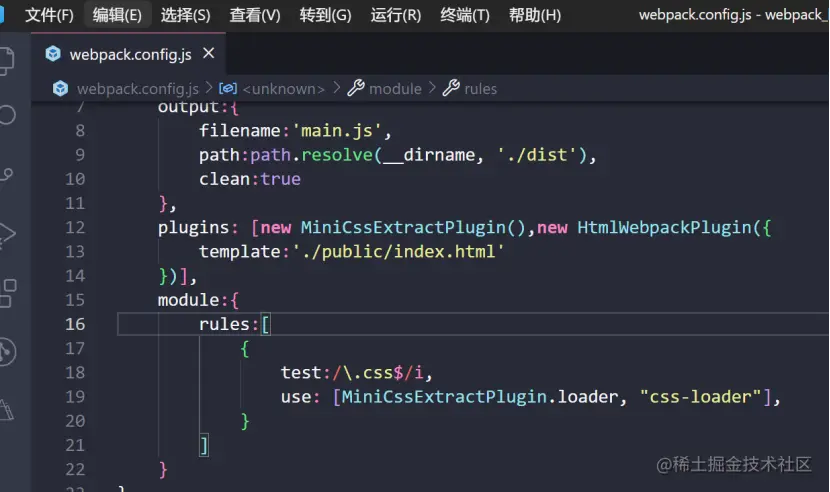This screenshot has width=830, height=492.
Task: Open the Search view in the activity bar
Action: (6, 115)
